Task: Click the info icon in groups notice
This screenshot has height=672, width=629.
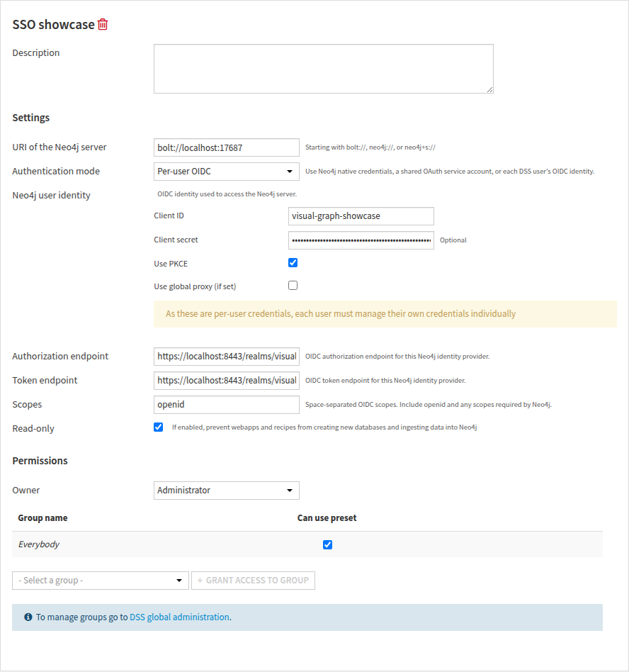Action: click(x=28, y=617)
